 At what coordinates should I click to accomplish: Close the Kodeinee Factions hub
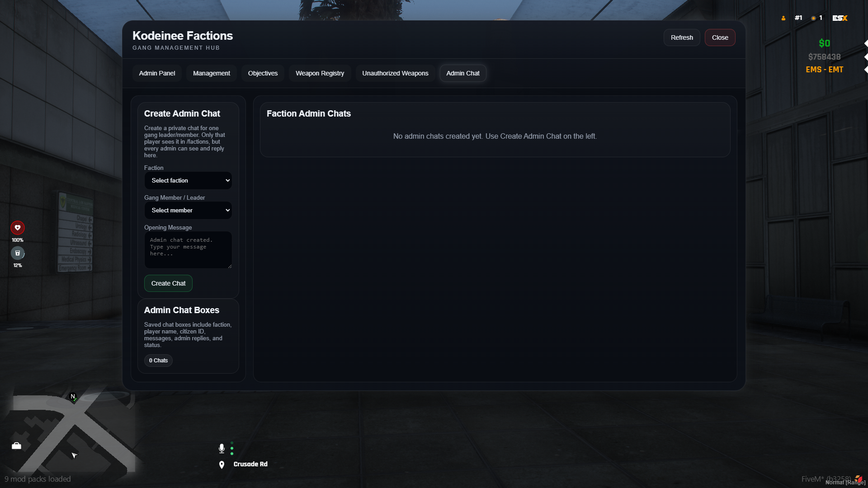click(720, 38)
